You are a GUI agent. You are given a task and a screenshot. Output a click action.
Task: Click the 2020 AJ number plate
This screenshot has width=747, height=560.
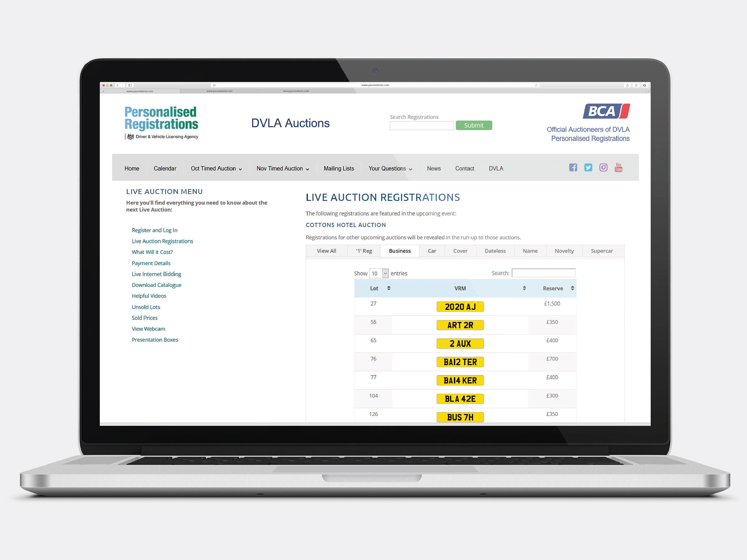[460, 307]
